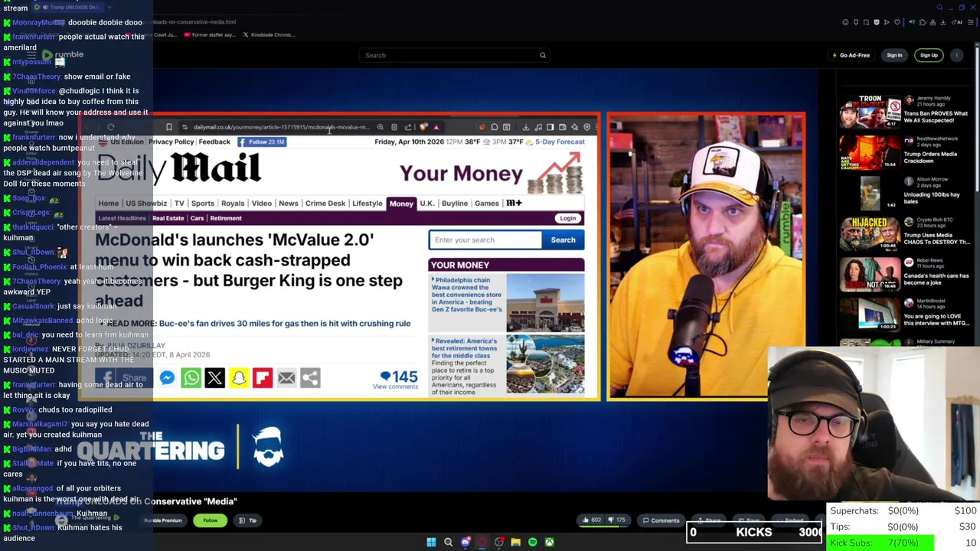Click Rumble Premium button
The height and width of the screenshot is (551, 980).
click(163, 520)
